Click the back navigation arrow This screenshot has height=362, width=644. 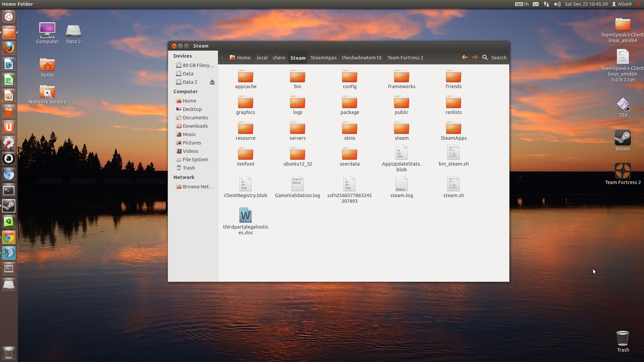(x=465, y=57)
